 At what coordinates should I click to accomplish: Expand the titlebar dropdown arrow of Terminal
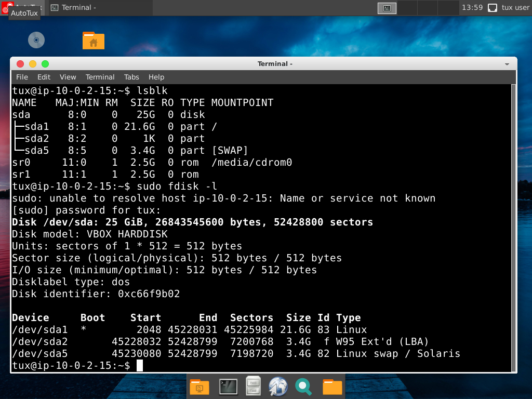pos(507,64)
